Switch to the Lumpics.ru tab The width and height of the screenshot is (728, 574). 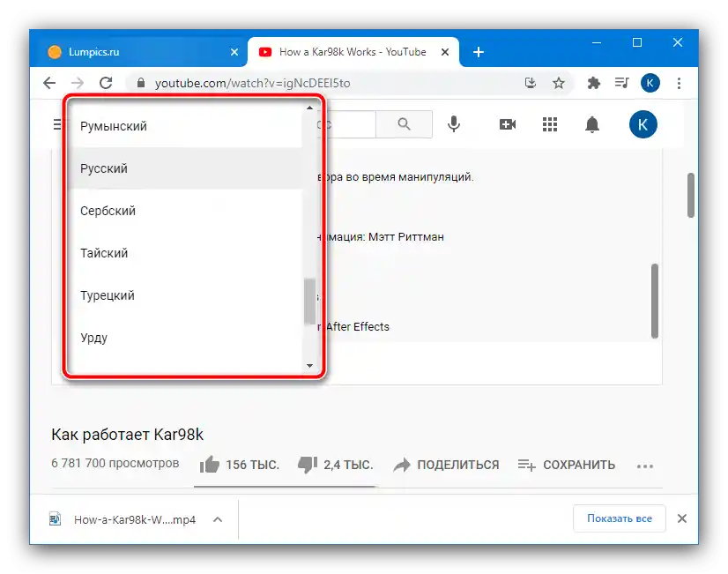[139, 52]
